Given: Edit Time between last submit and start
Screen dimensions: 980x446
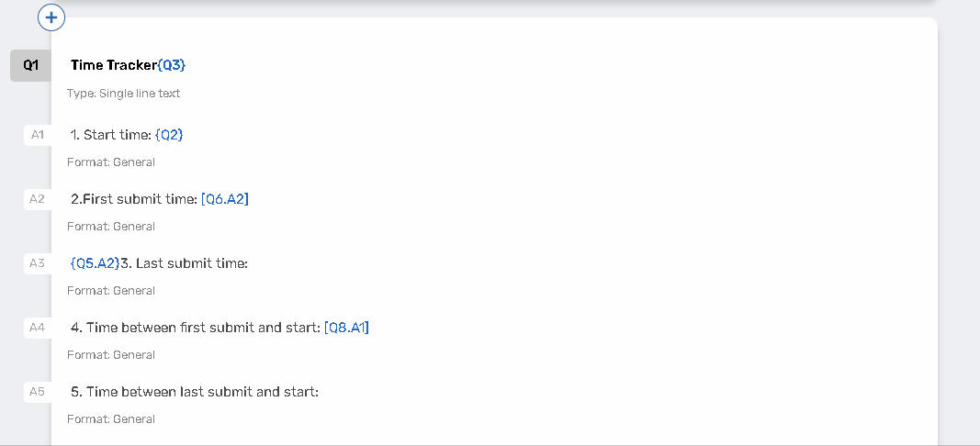Looking at the screenshot, I should [x=195, y=392].
